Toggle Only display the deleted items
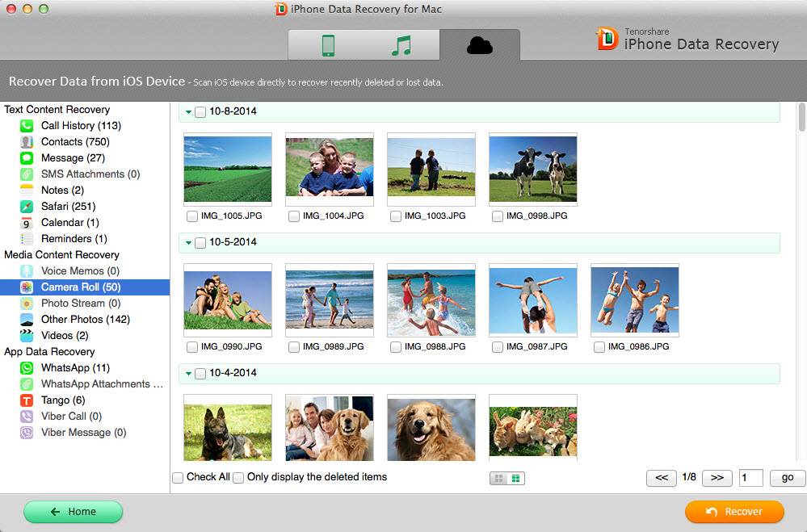 point(238,478)
